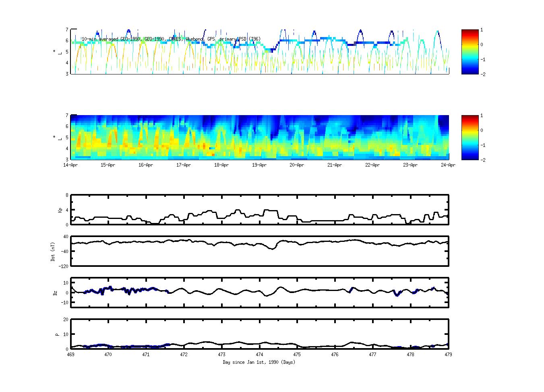Screen dimensions: 544x392
Task: Click the P pressure y-axis label
Action: tap(57, 334)
